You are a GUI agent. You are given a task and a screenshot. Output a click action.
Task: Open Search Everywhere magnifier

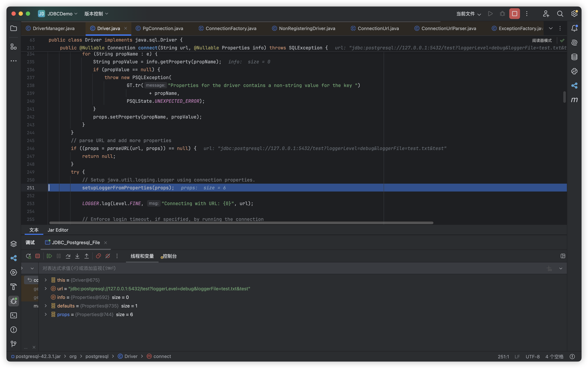(560, 14)
